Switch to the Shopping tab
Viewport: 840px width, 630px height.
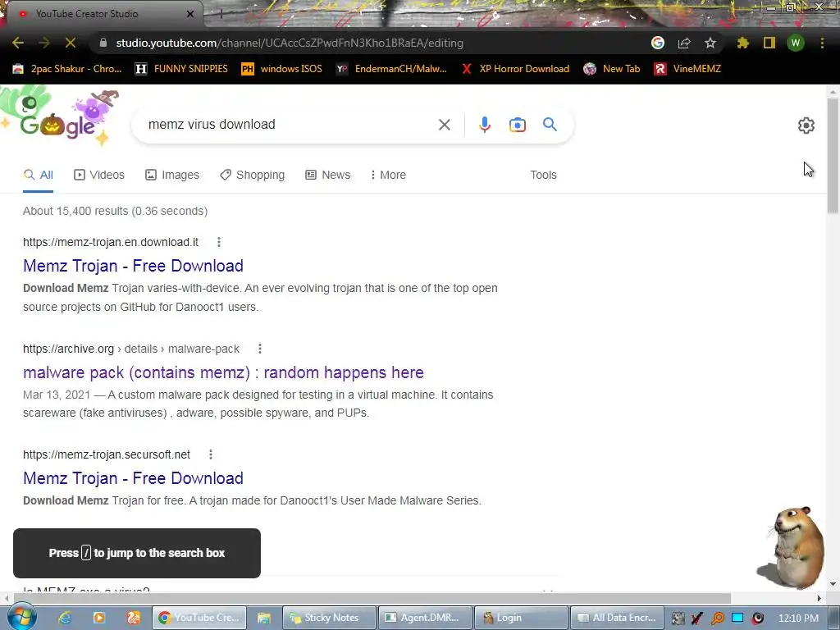253,175
